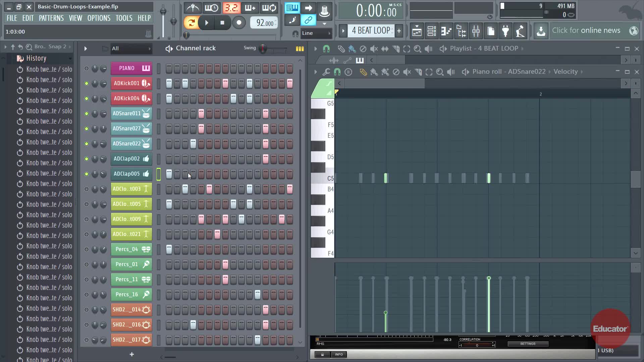644x362 pixels.
Task: Open the Piano roll view icon
Action: coord(446,31)
